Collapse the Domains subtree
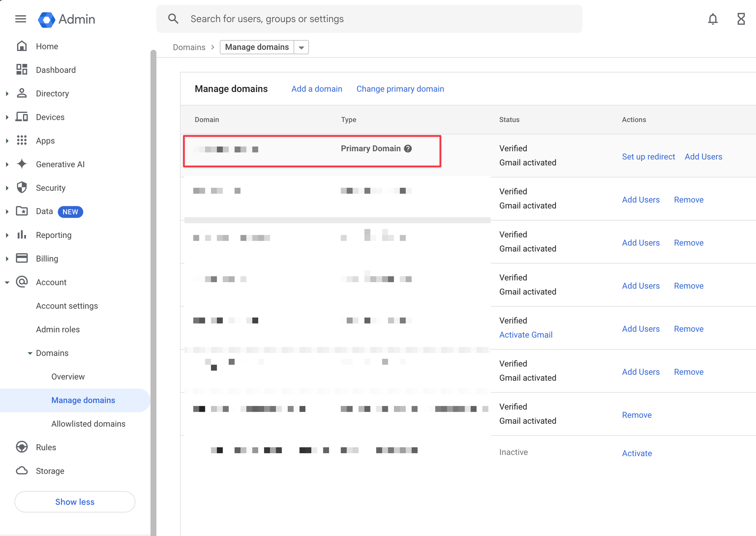The width and height of the screenshot is (756, 536). (30, 353)
